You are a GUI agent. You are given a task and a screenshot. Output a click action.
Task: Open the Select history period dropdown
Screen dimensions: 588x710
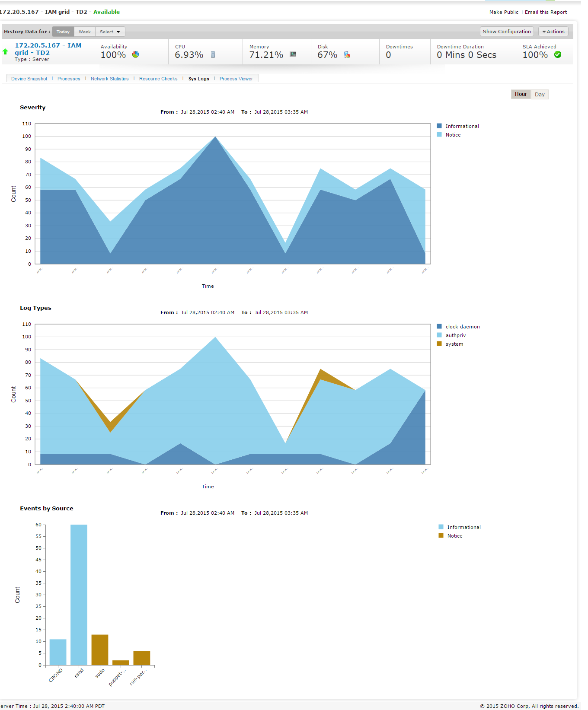[x=110, y=32]
